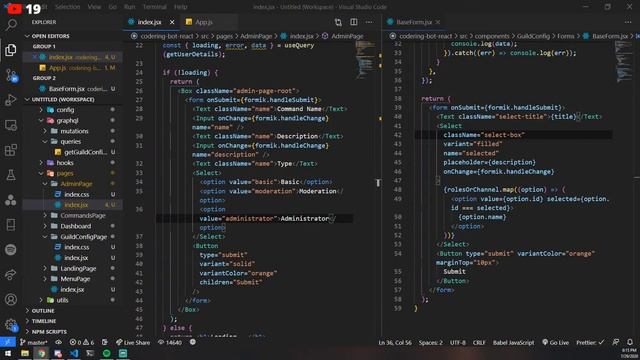Open the notifications bell
This screenshot has height=360, width=640.
[x=630, y=342]
